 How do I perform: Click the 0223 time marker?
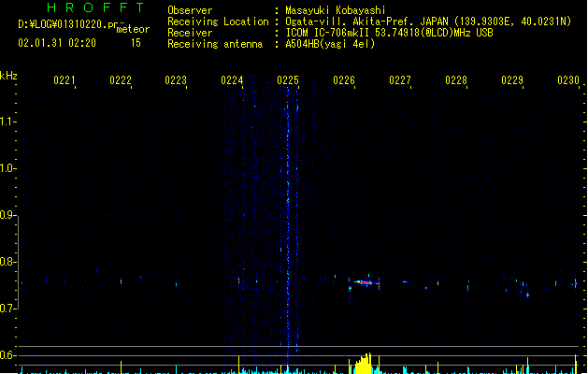(176, 80)
